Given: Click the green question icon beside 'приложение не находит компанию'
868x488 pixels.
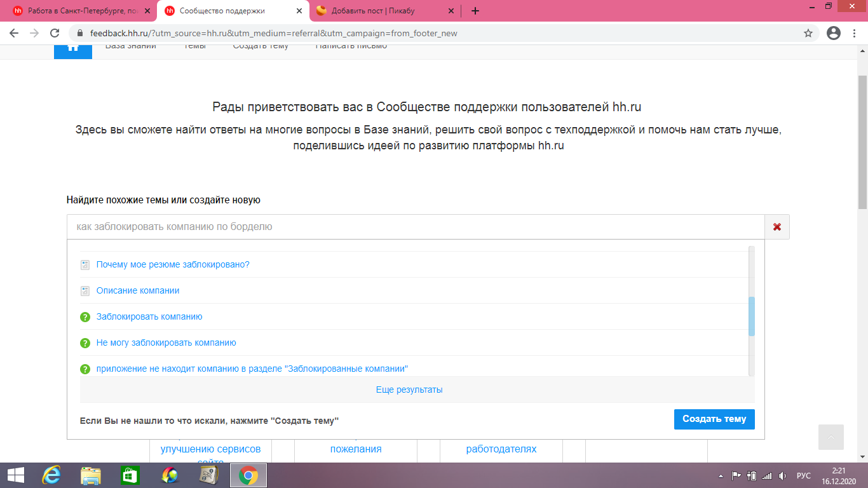Looking at the screenshot, I should [x=85, y=369].
